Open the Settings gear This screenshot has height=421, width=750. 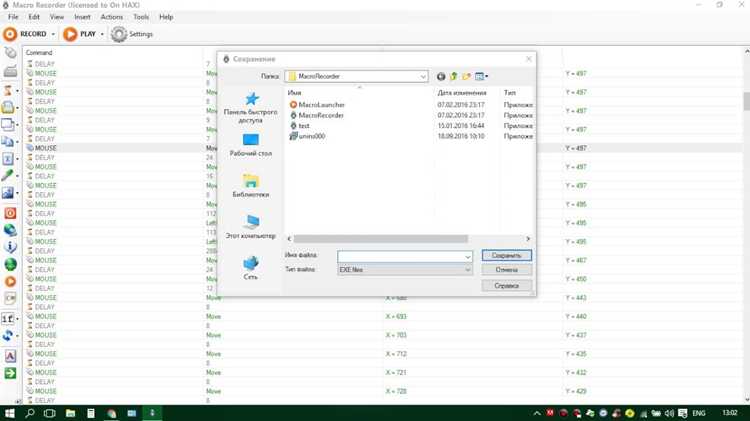[x=119, y=34]
